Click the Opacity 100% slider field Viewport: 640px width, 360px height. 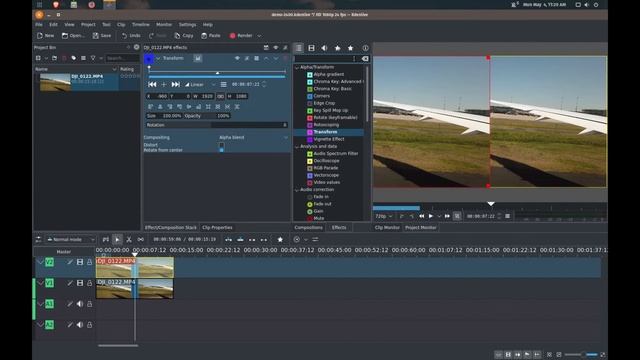(x=207, y=116)
